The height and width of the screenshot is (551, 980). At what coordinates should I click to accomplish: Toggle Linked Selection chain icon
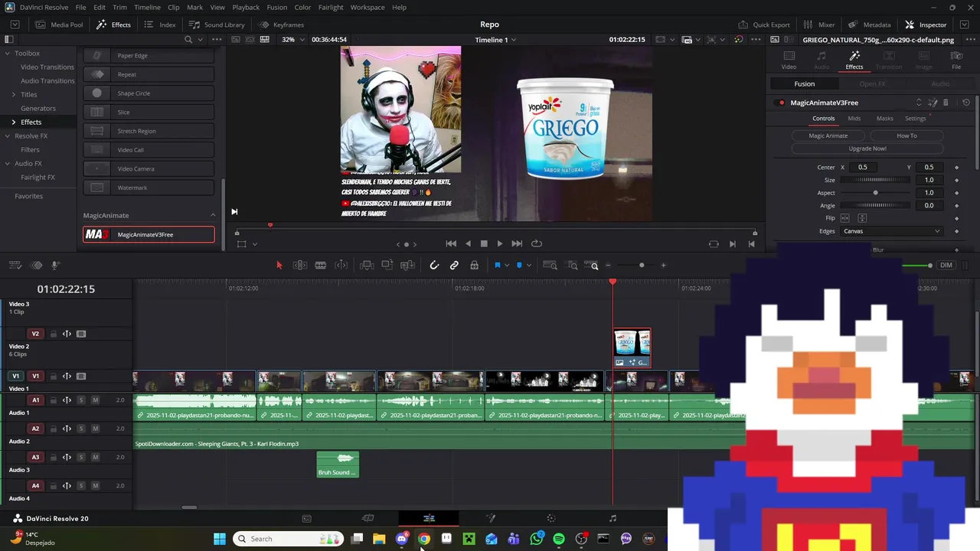[x=454, y=266]
